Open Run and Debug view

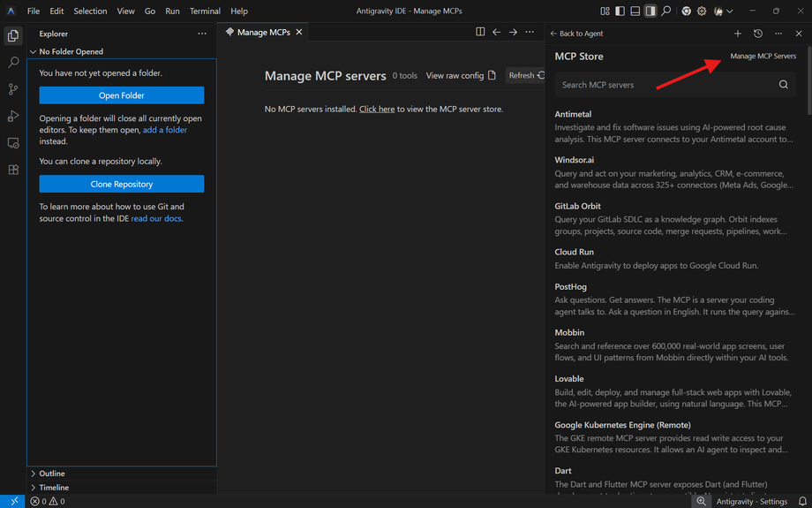coord(13,116)
